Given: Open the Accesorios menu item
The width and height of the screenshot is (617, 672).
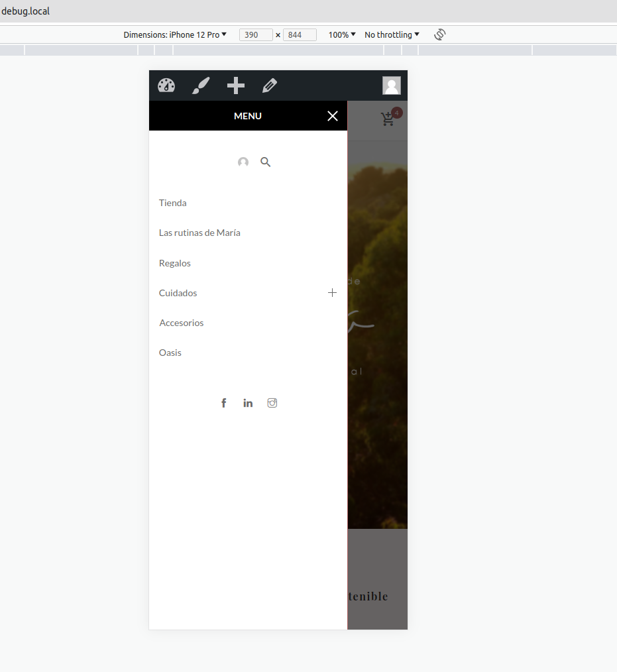Looking at the screenshot, I should tap(181, 323).
